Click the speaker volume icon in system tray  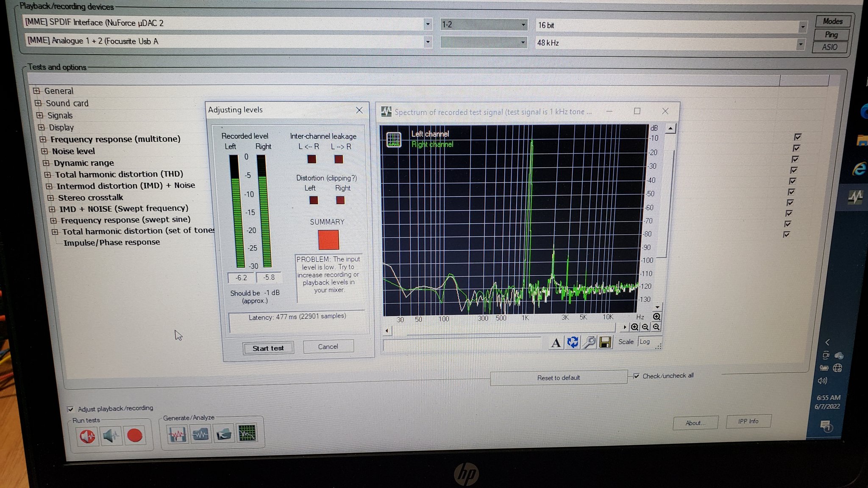[822, 380]
